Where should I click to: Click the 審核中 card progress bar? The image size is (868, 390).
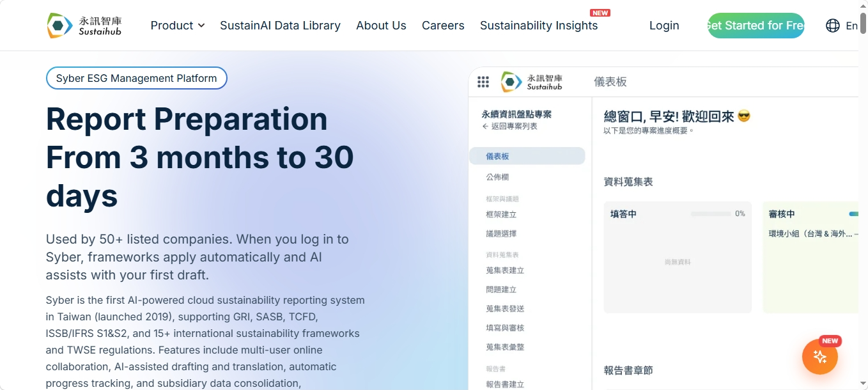(853, 214)
